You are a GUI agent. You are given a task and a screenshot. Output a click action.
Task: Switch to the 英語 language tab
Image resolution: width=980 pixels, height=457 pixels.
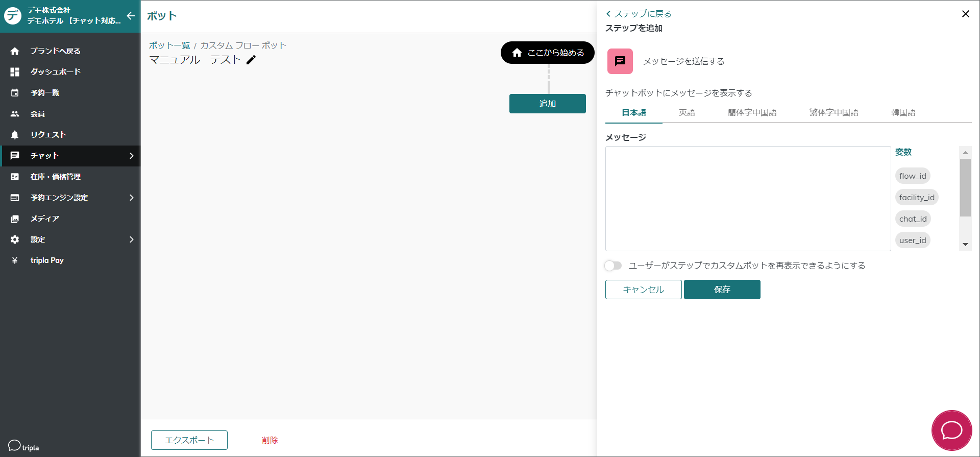[x=687, y=112]
